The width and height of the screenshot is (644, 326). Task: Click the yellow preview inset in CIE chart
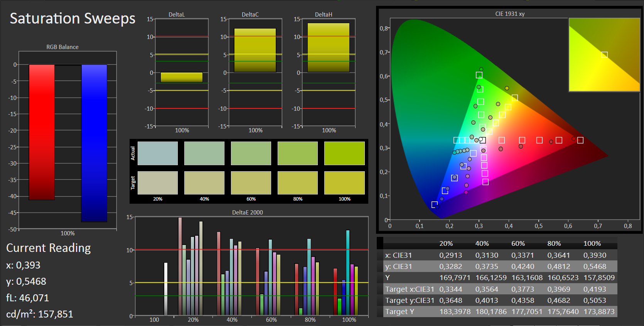pos(604,55)
